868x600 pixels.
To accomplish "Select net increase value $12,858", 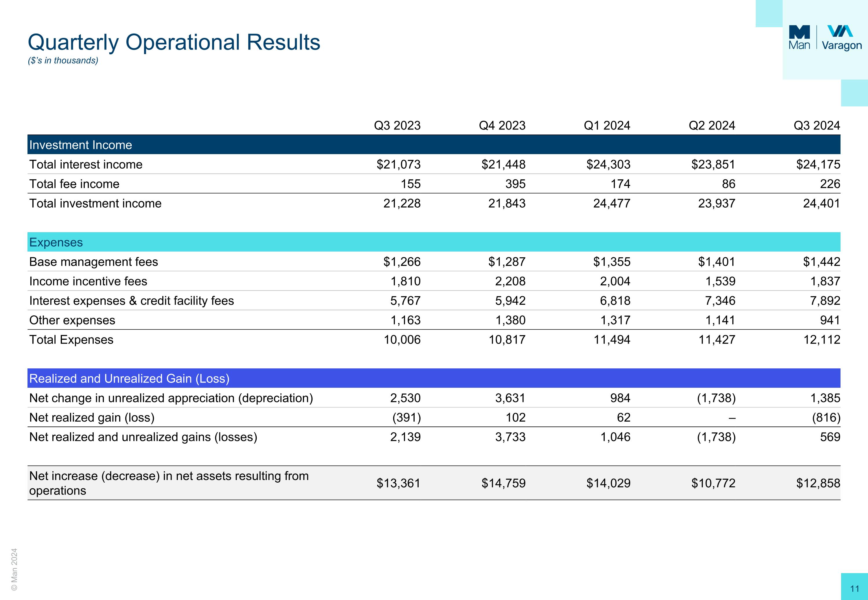I will (x=818, y=483).
